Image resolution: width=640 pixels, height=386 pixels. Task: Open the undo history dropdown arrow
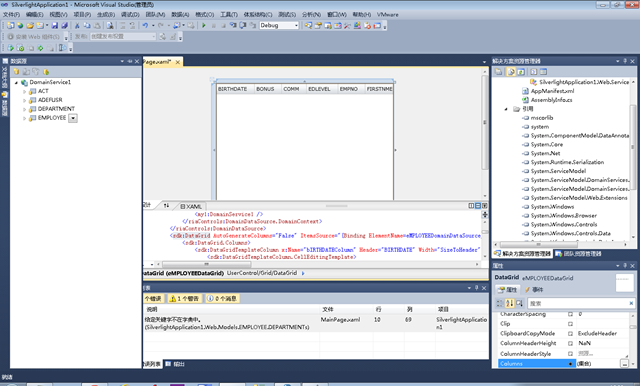tap(153, 25)
